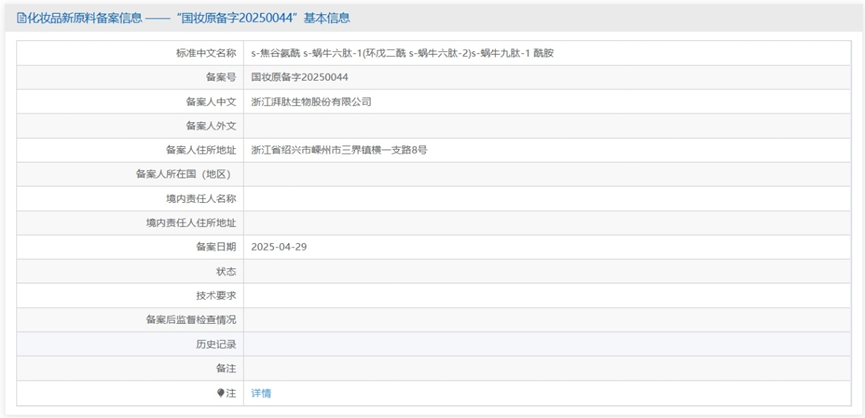The image size is (865, 418).
Task: Click the 境内责任人名称 row label
Action: click(x=199, y=198)
